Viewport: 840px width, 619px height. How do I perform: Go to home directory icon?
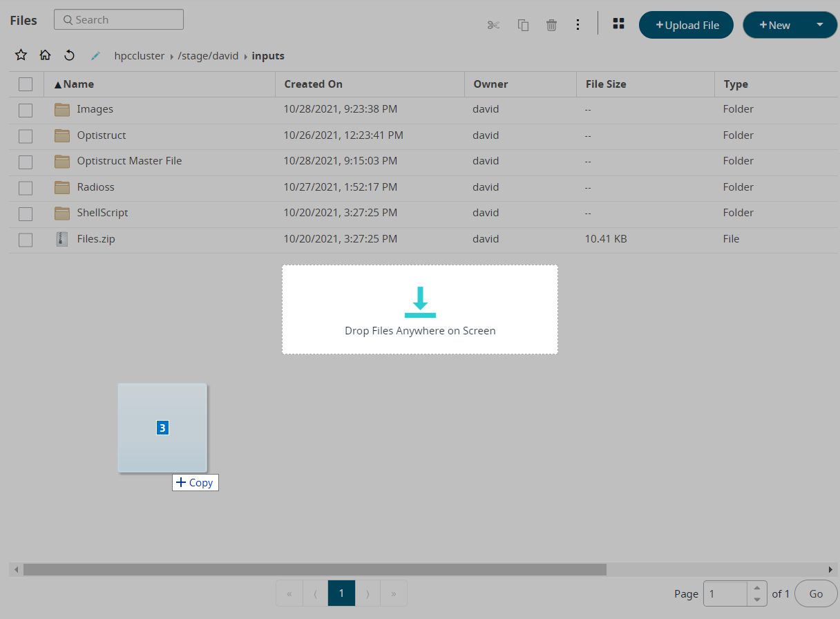coord(45,55)
